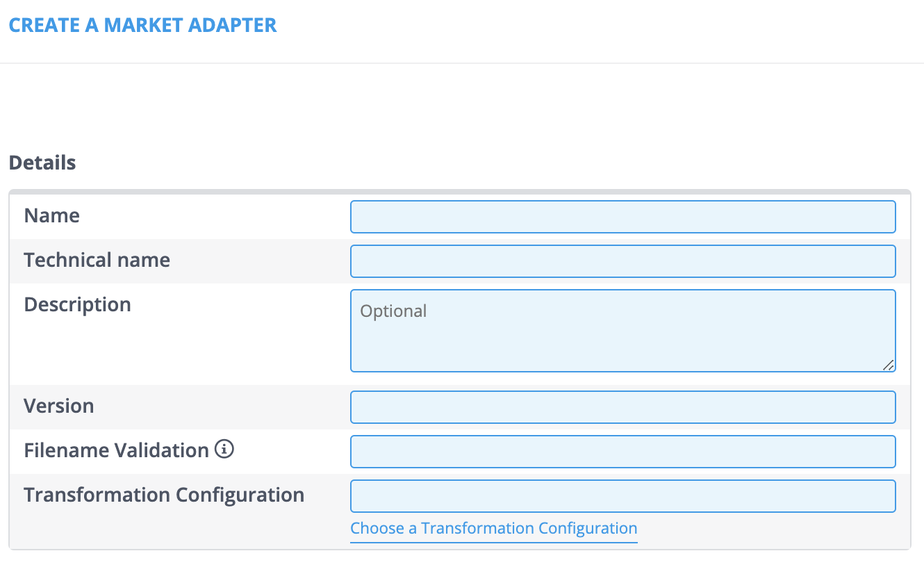Open the Choose a Transformation Configuration link

[x=493, y=528]
